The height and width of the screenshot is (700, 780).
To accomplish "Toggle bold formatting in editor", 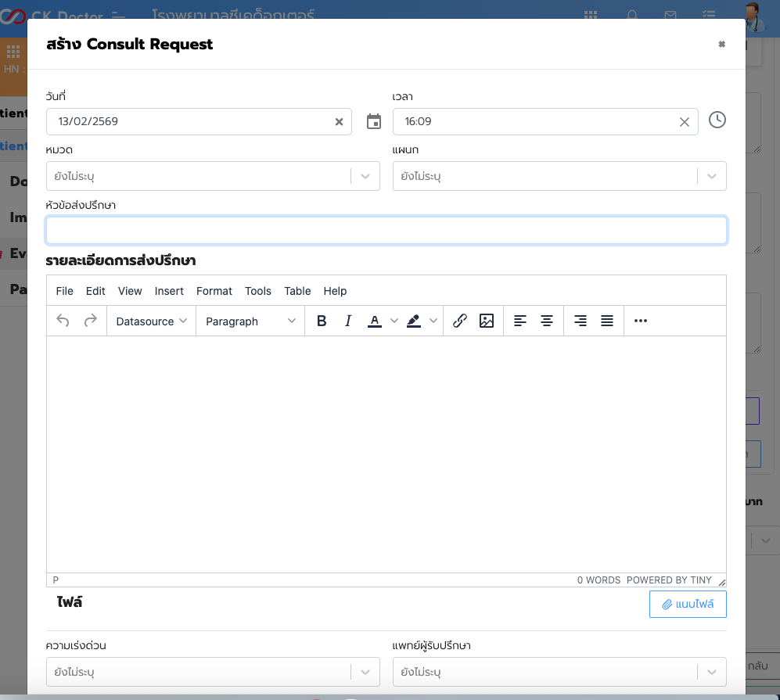I will click(322, 321).
